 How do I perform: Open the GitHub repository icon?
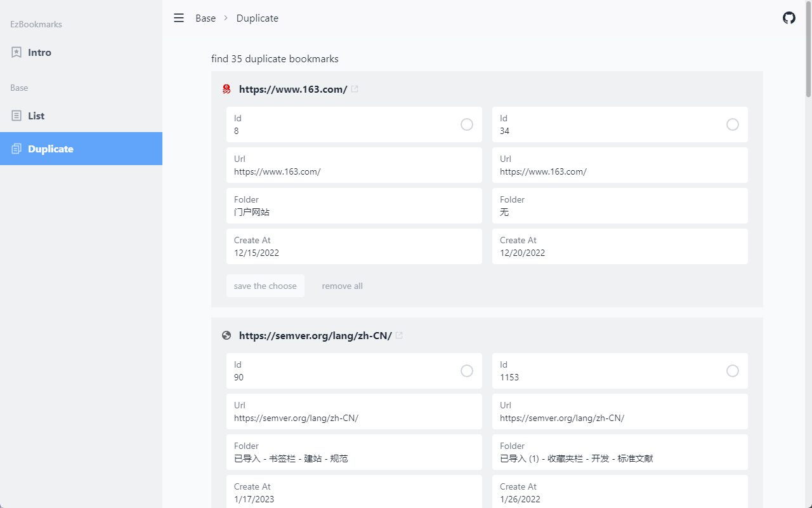click(789, 18)
